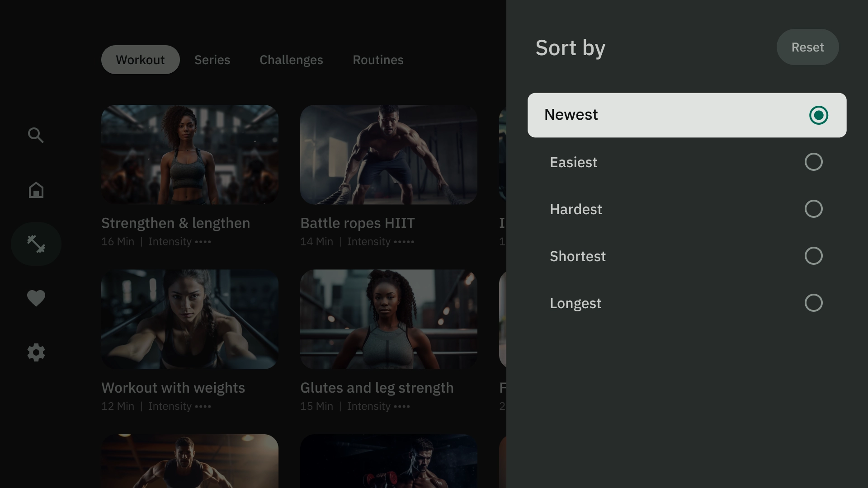Click the settings gear icon in sidebar
Viewport: 868px width, 488px height.
coord(36,352)
